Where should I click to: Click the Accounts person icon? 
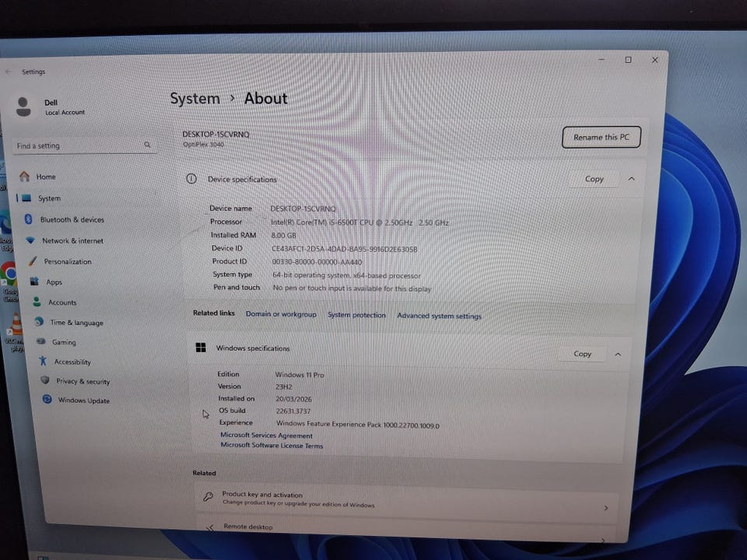pos(37,302)
